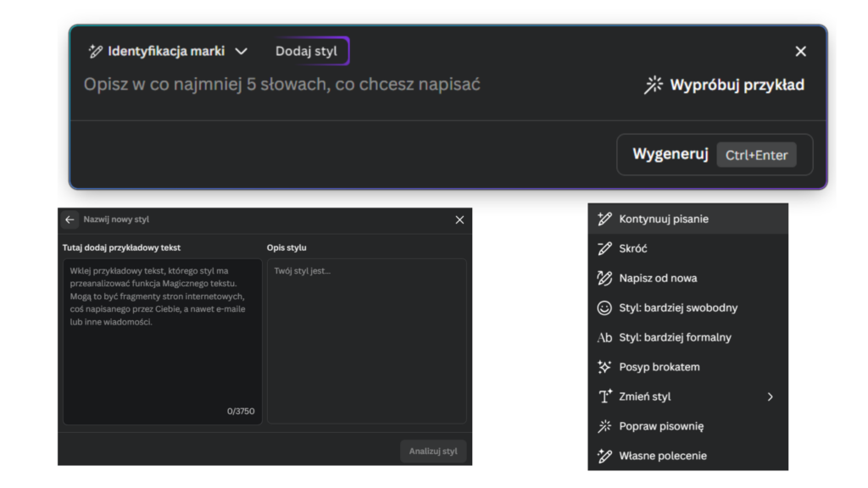This screenshot has width=868, height=488.
Task: Focus the prompt field Opisz w co najmniej 5 słowach
Action: coord(282,85)
